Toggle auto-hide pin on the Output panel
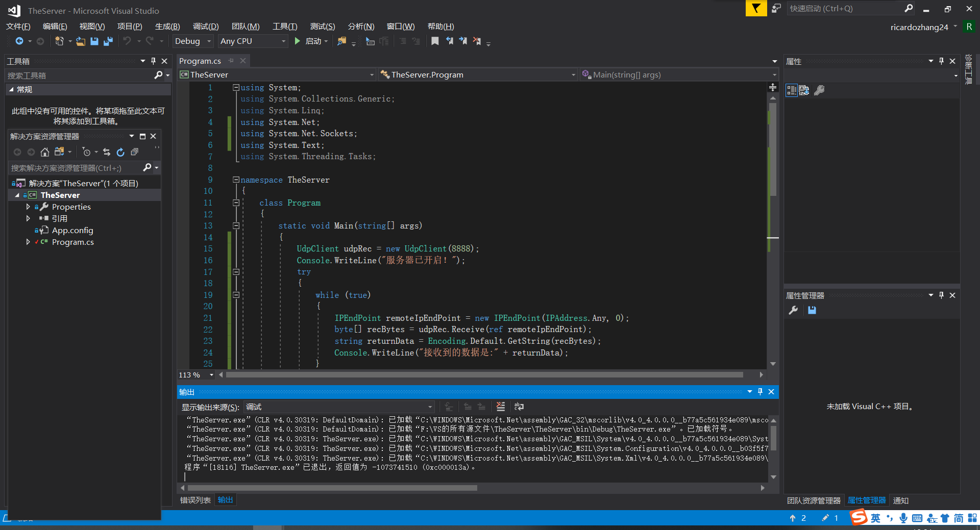 click(760, 392)
